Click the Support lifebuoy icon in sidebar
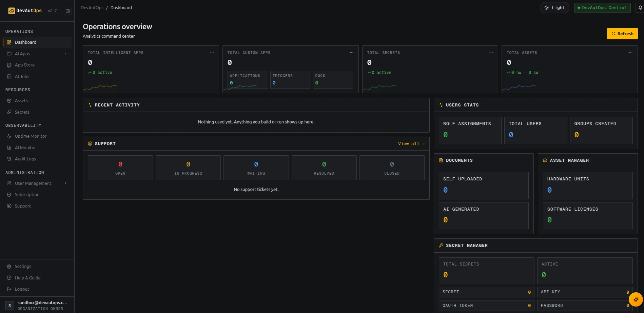 click(x=9, y=206)
